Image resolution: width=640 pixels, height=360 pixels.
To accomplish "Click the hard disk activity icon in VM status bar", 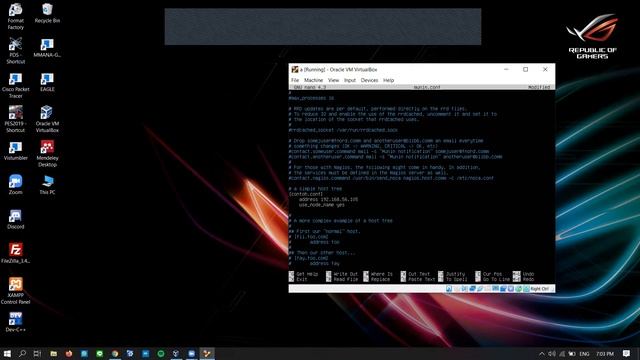I will pyautogui.click(x=449, y=289).
